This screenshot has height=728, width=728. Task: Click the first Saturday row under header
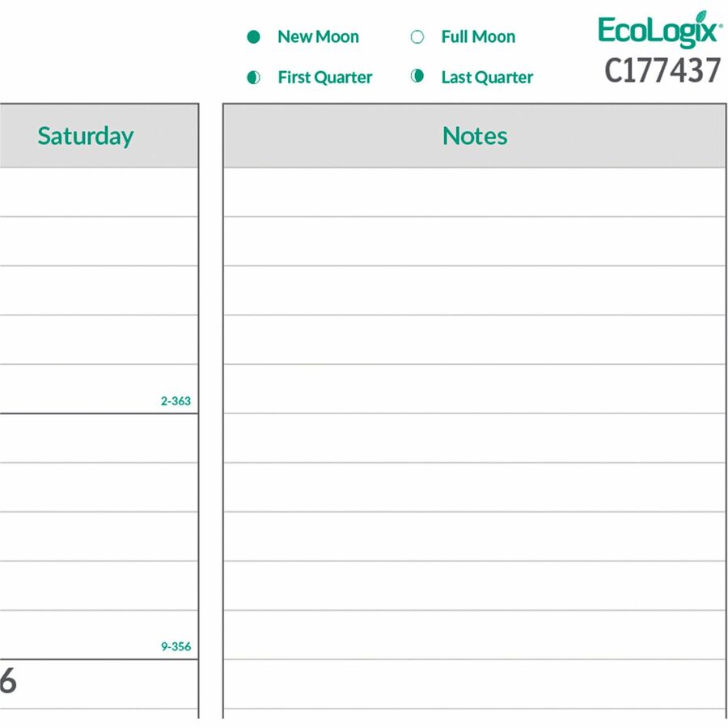pyautogui.click(x=99, y=193)
